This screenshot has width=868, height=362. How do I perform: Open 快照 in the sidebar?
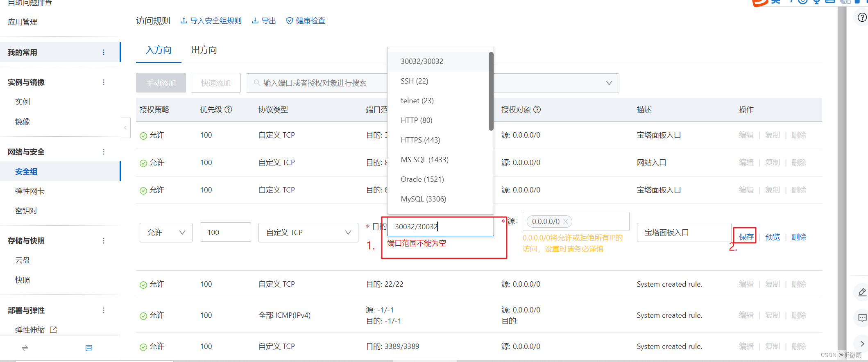[23, 280]
